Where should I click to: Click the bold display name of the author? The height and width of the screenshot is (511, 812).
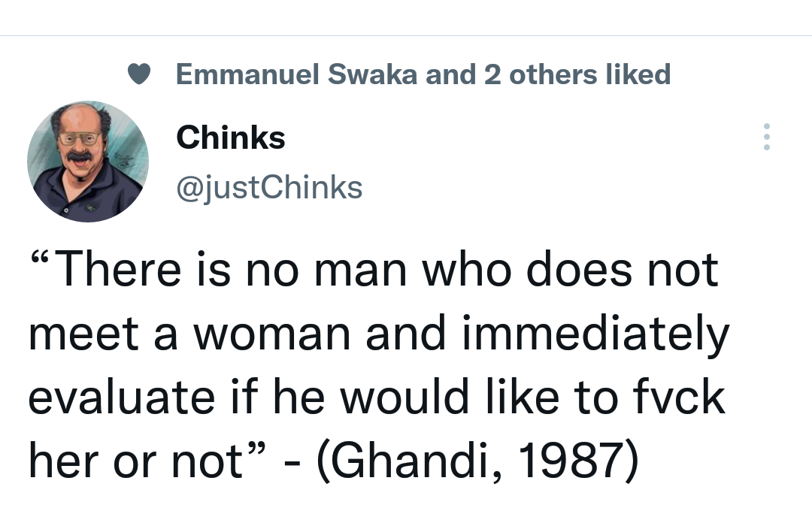pos(231,138)
